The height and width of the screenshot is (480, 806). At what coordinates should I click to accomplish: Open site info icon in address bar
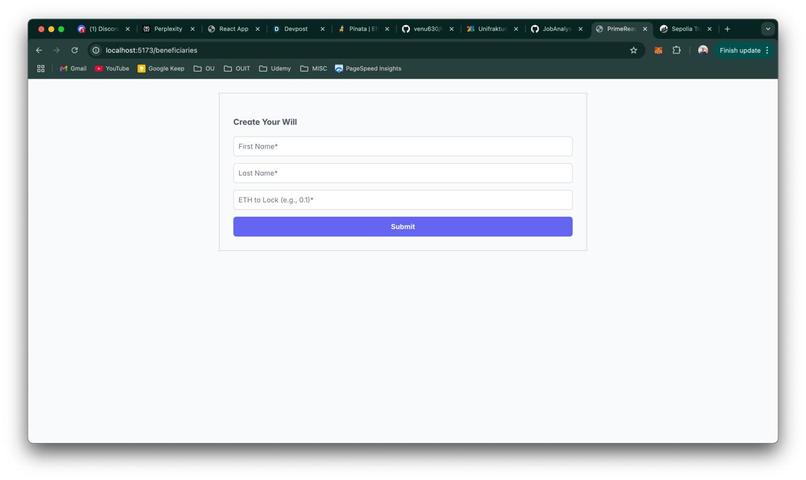[x=96, y=50]
